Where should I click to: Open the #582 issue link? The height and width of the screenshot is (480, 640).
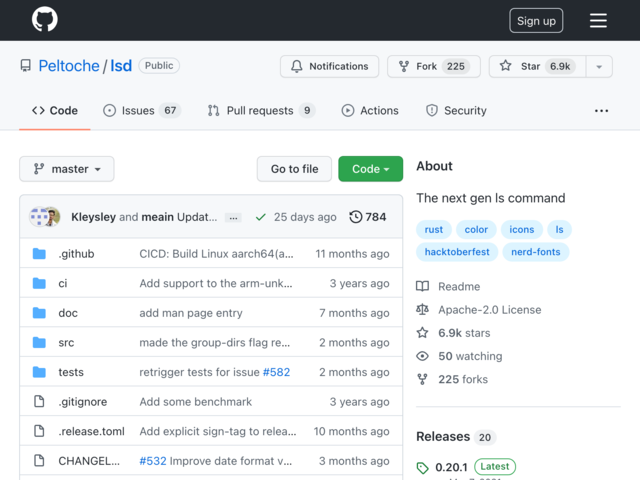pyautogui.click(x=276, y=372)
